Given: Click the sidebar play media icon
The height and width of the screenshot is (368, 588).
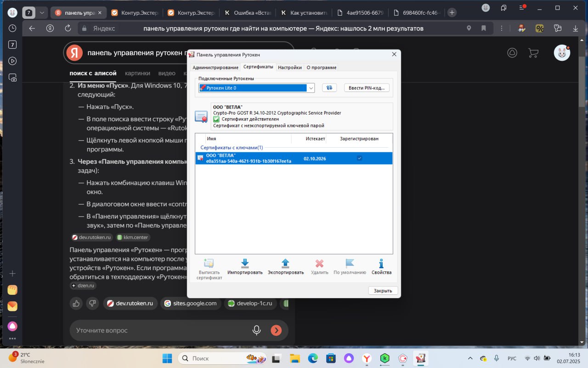Looking at the screenshot, I should 12,61.
